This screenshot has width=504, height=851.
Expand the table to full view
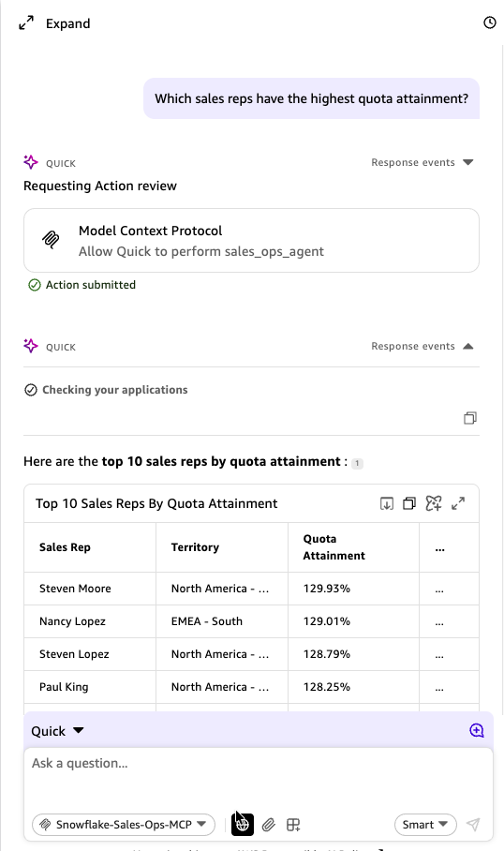click(x=458, y=503)
